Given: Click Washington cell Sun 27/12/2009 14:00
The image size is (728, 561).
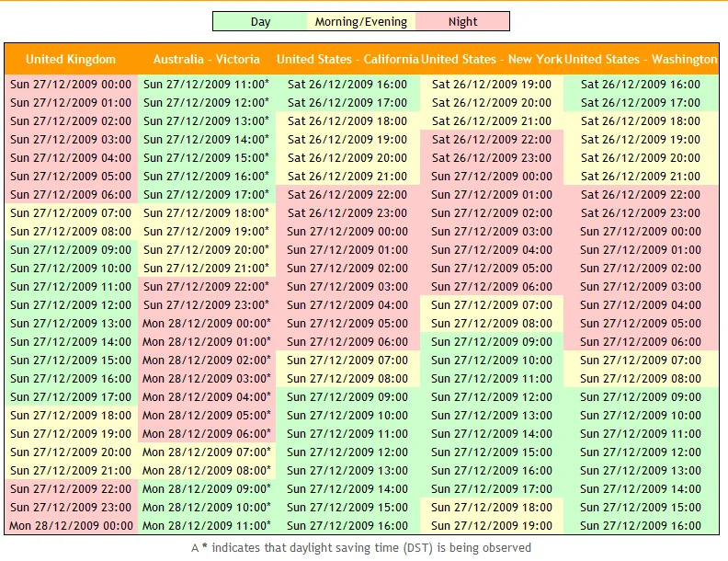Looking at the screenshot, I should point(641,488).
